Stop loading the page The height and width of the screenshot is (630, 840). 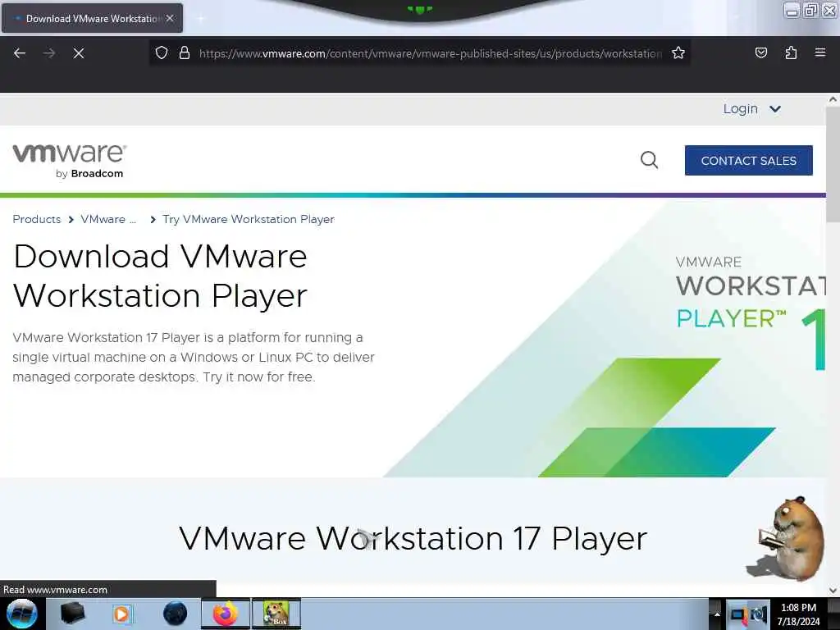(x=79, y=53)
